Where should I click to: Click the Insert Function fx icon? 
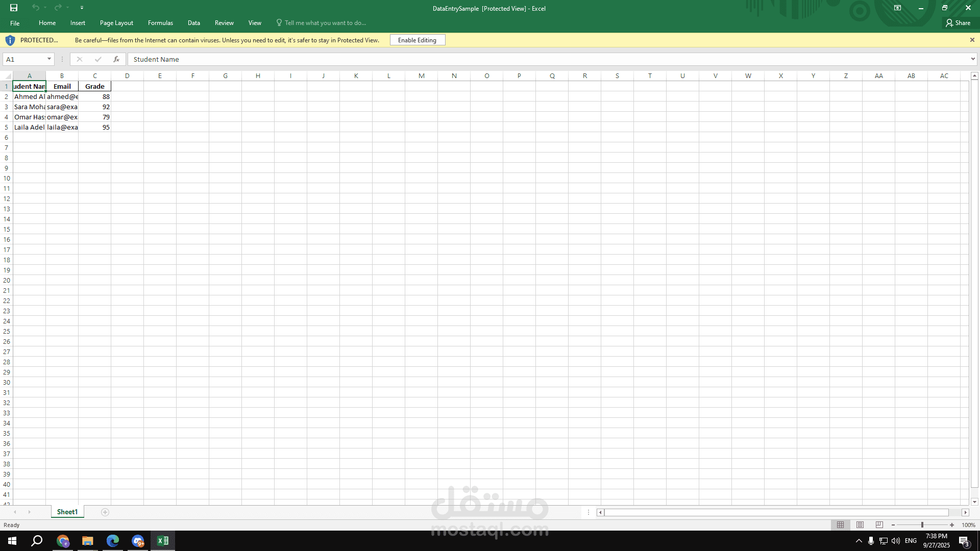[116, 59]
